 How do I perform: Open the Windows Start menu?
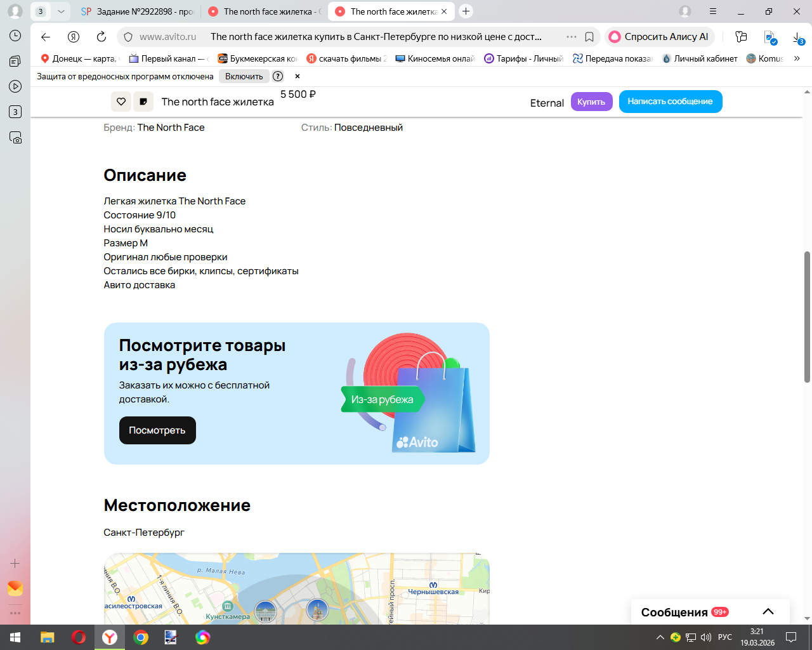click(x=15, y=637)
